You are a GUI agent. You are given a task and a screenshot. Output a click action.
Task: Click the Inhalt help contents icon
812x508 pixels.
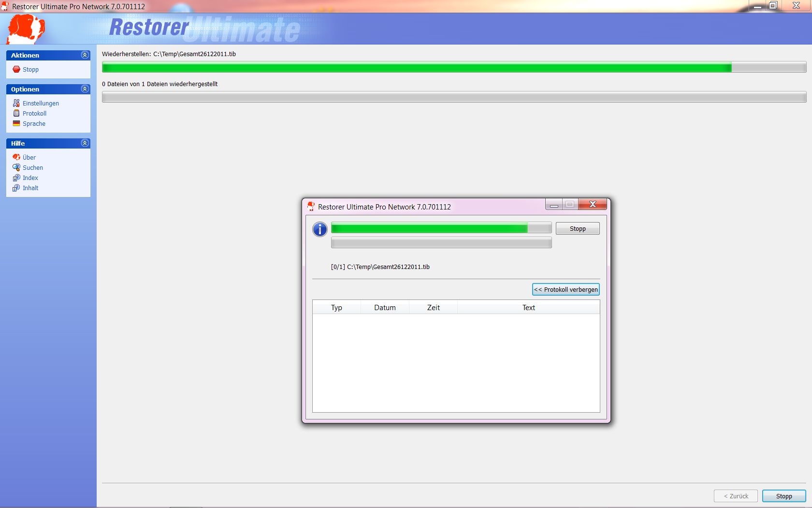[x=16, y=188]
